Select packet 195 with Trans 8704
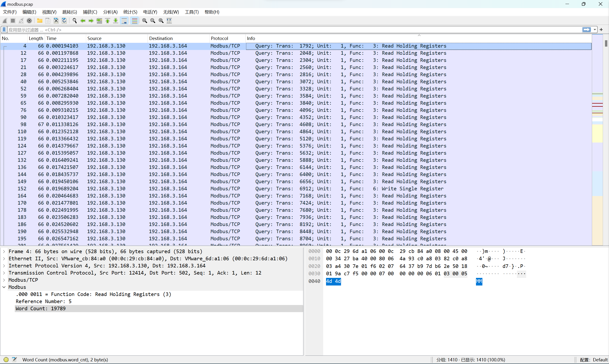This screenshot has width=609, height=364. pos(296,238)
